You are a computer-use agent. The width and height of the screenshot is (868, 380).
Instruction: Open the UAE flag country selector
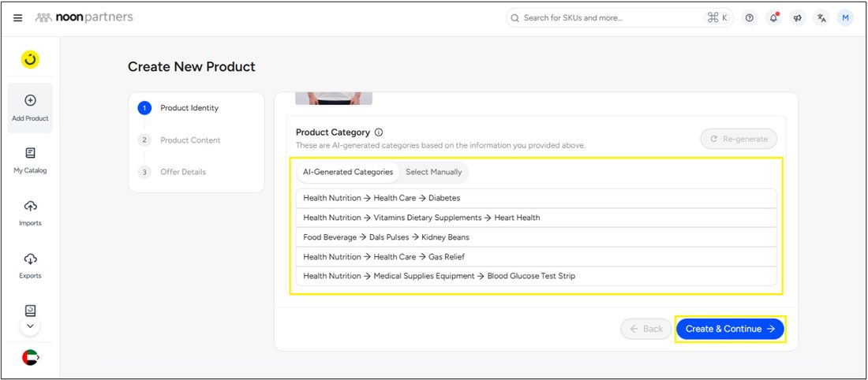[31, 357]
